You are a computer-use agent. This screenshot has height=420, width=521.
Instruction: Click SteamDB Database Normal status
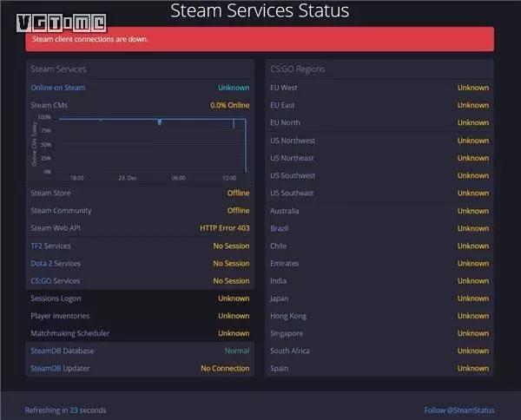point(237,351)
